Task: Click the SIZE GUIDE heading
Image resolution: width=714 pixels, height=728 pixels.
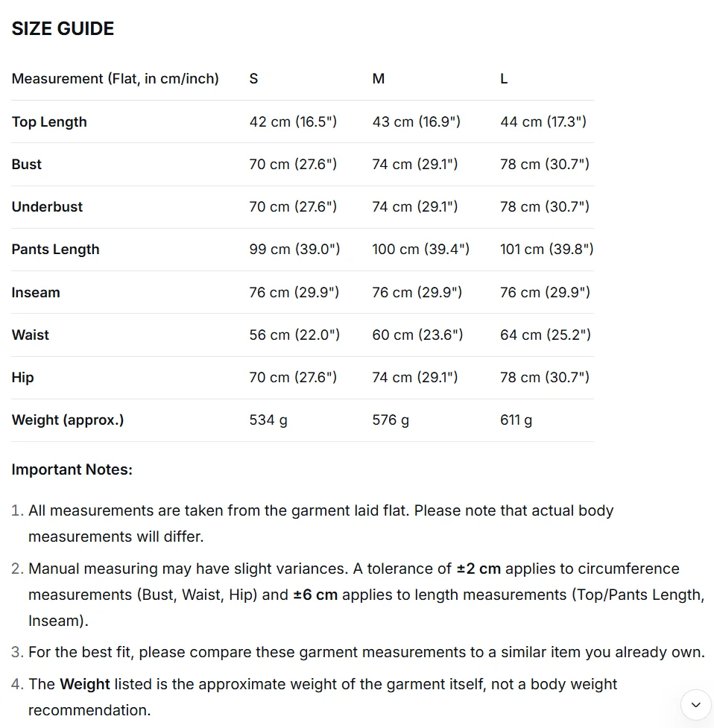Action: coord(63,29)
